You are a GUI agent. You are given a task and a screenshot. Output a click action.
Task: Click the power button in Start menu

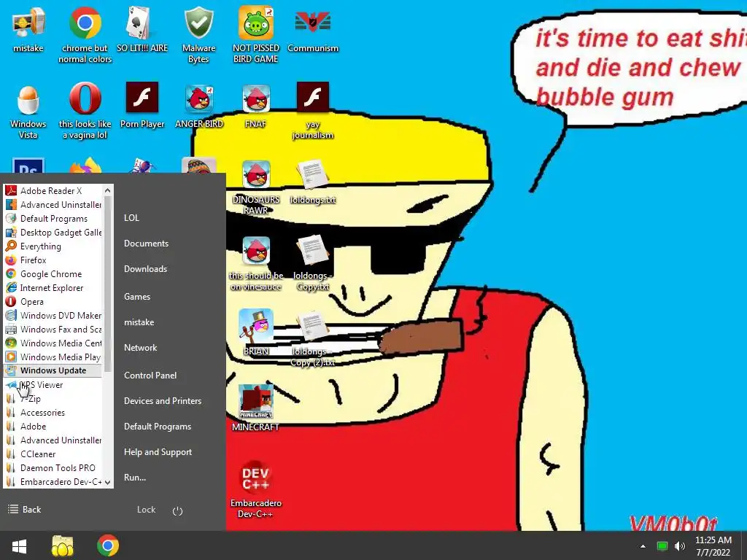[177, 510]
